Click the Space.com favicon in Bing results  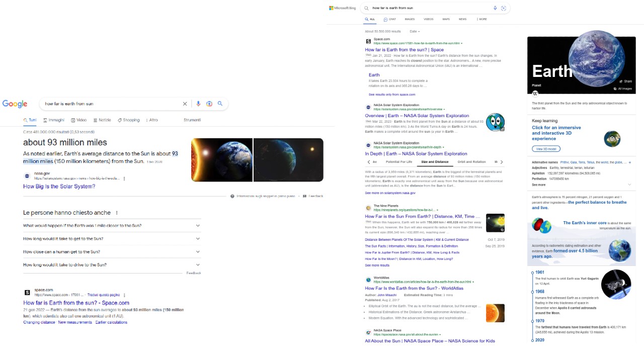coord(368,41)
